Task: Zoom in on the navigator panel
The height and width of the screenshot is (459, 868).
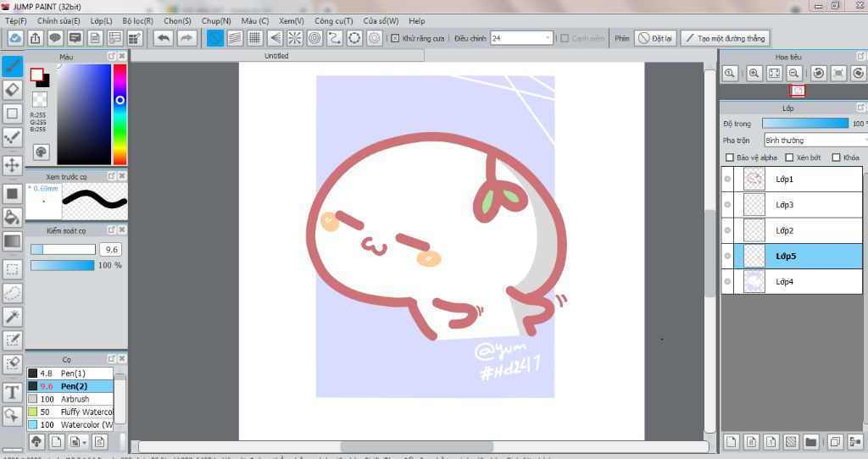Action: (x=754, y=73)
